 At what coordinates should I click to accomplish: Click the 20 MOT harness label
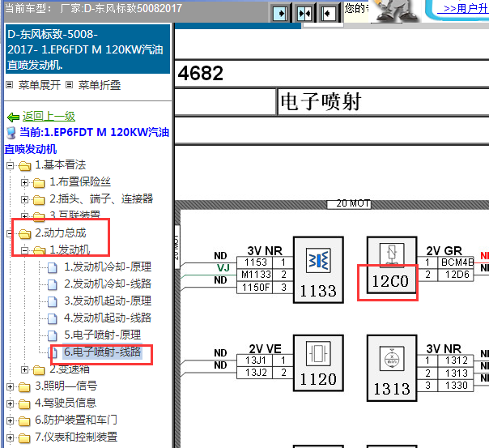coord(349,203)
